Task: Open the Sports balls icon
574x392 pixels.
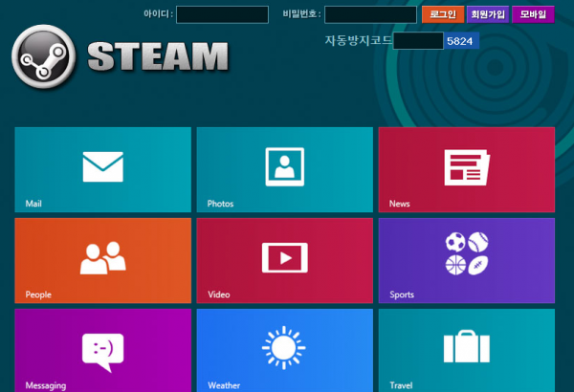Action: pyautogui.click(x=467, y=253)
